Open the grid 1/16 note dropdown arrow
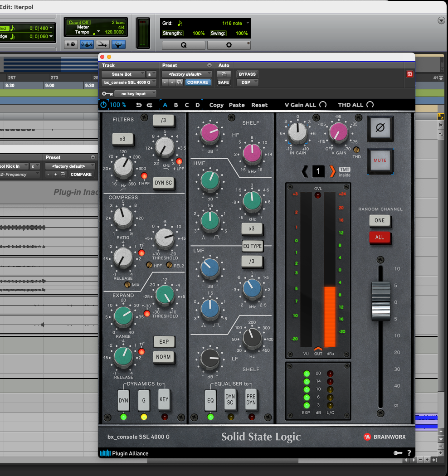 [x=248, y=23]
